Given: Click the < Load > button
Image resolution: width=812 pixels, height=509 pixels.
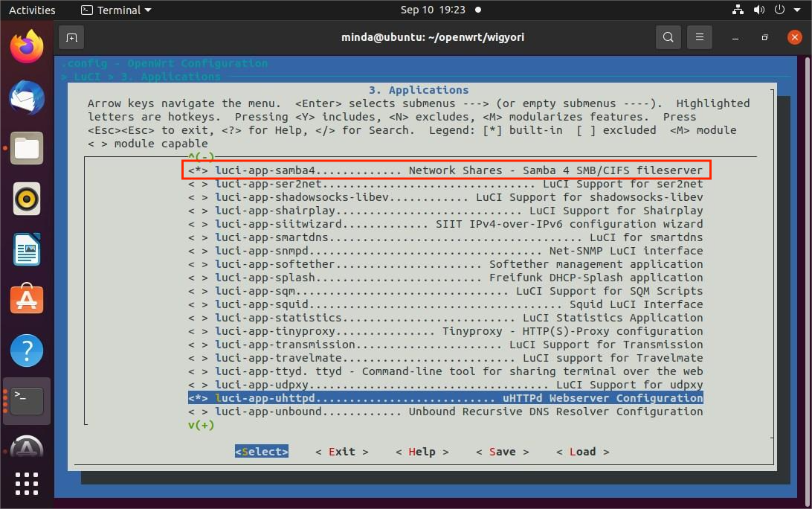Looking at the screenshot, I should (582, 452).
